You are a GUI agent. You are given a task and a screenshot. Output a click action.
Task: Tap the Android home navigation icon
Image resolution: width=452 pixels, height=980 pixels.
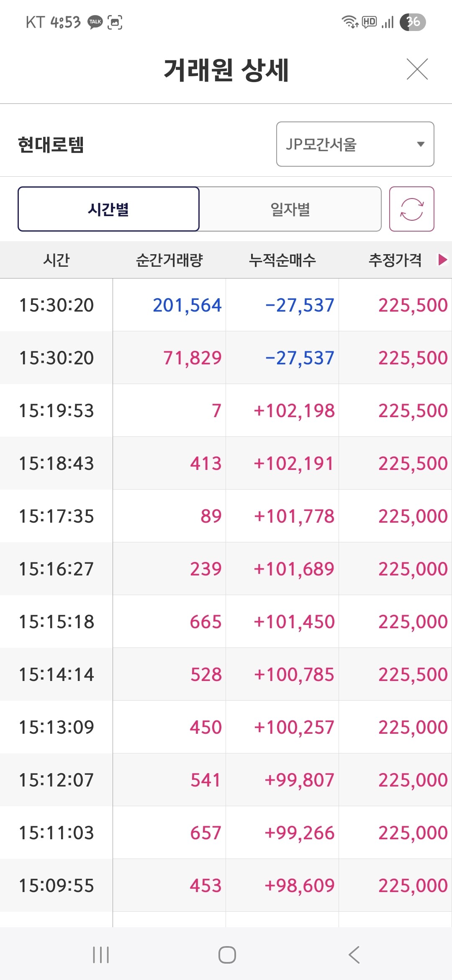227,955
